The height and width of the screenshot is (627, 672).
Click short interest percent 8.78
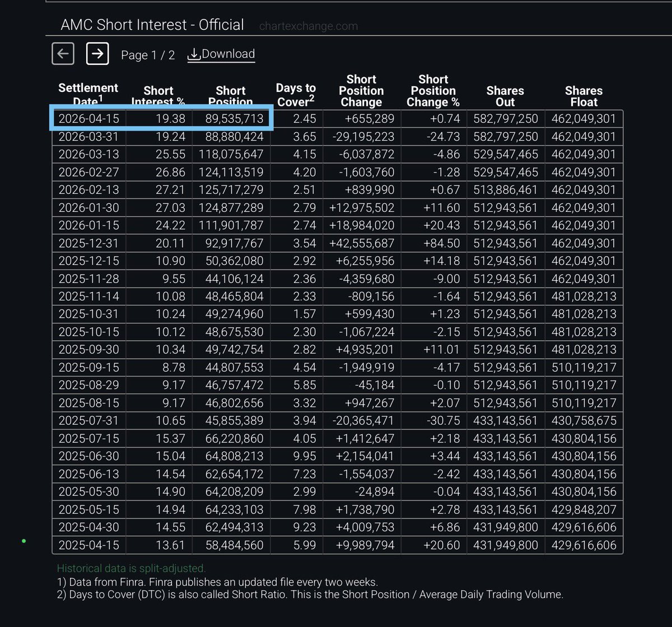coord(173,368)
